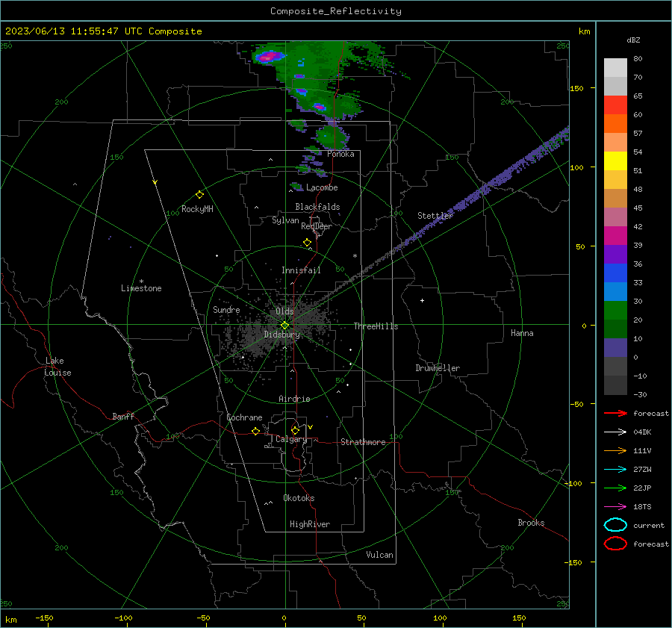672x628 pixels.
Task: Click the Hanna city label
Action: pos(522,333)
